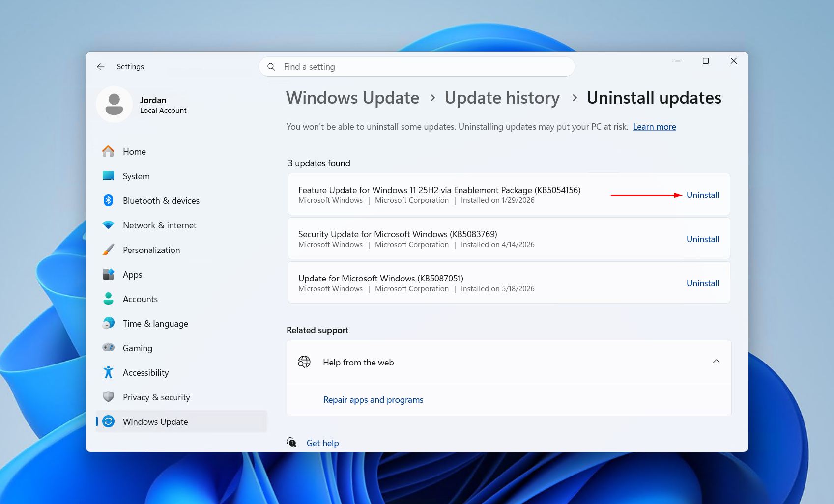The height and width of the screenshot is (504, 834).
Task: Collapse the Help from the web section
Action: (x=716, y=362)
